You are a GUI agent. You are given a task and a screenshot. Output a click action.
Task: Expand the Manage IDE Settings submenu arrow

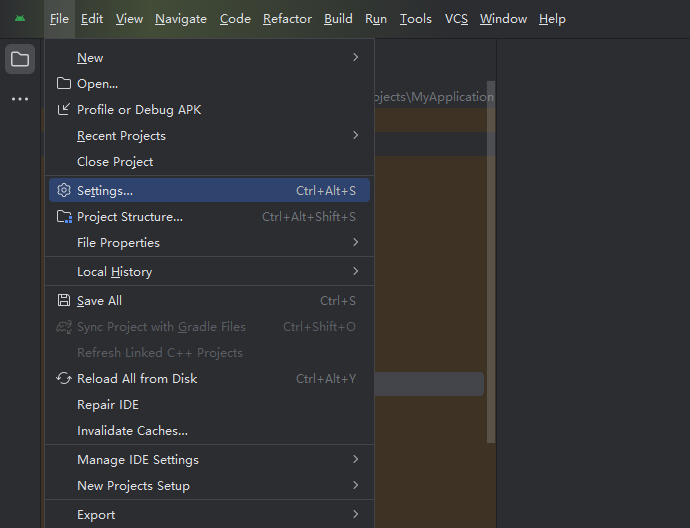(x=356, y=459)
